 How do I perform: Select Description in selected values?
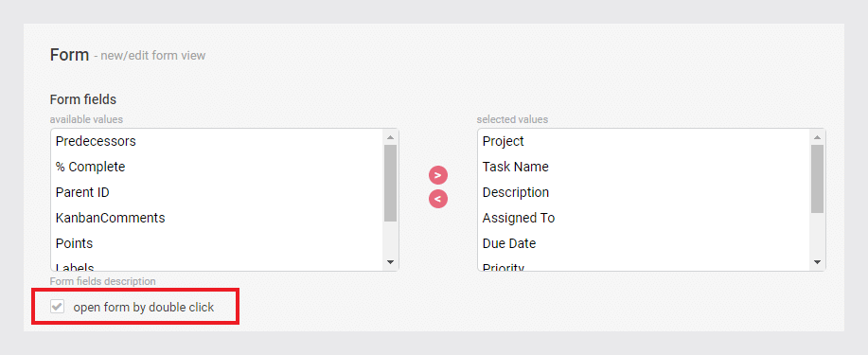(644, 192)
